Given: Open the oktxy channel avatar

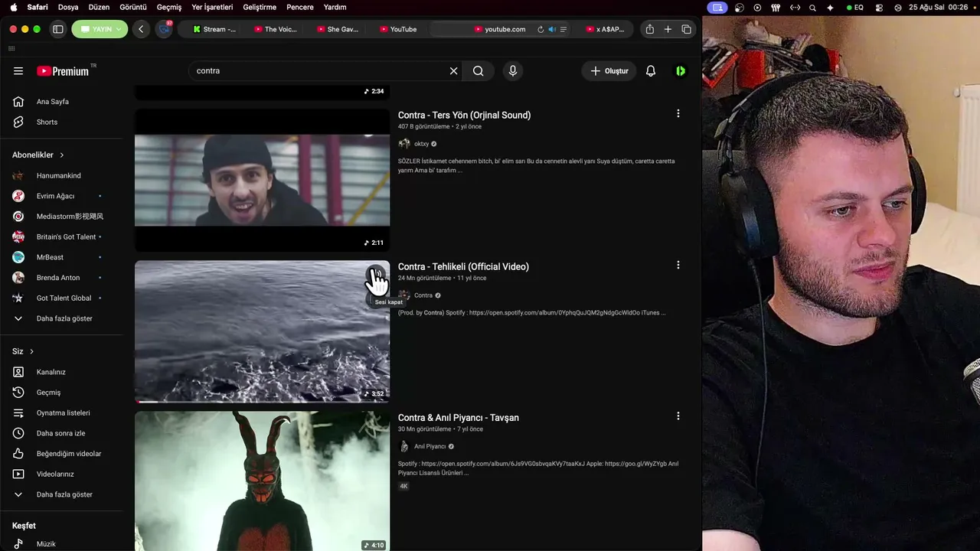Looking at the screenshot, I should (404, 144).
